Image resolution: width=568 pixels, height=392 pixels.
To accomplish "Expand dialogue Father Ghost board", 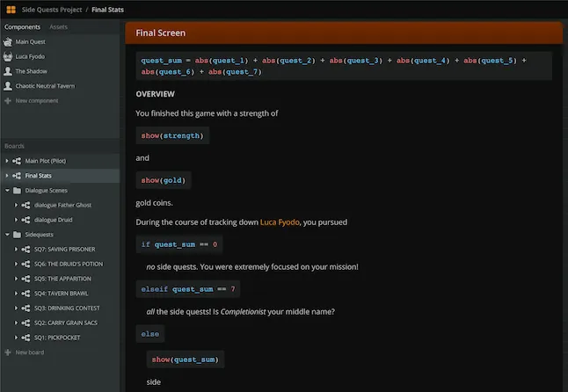I will coord(16,206).
